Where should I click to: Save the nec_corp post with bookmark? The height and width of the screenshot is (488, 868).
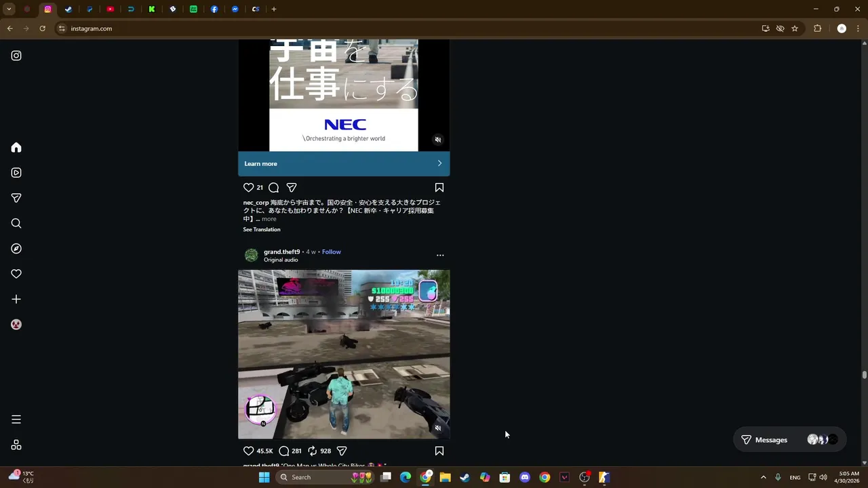point(439,188)
